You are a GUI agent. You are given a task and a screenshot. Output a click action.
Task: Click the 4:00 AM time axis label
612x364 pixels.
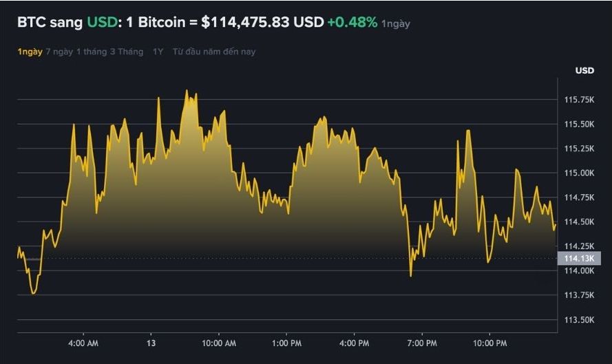coord(83,343)
